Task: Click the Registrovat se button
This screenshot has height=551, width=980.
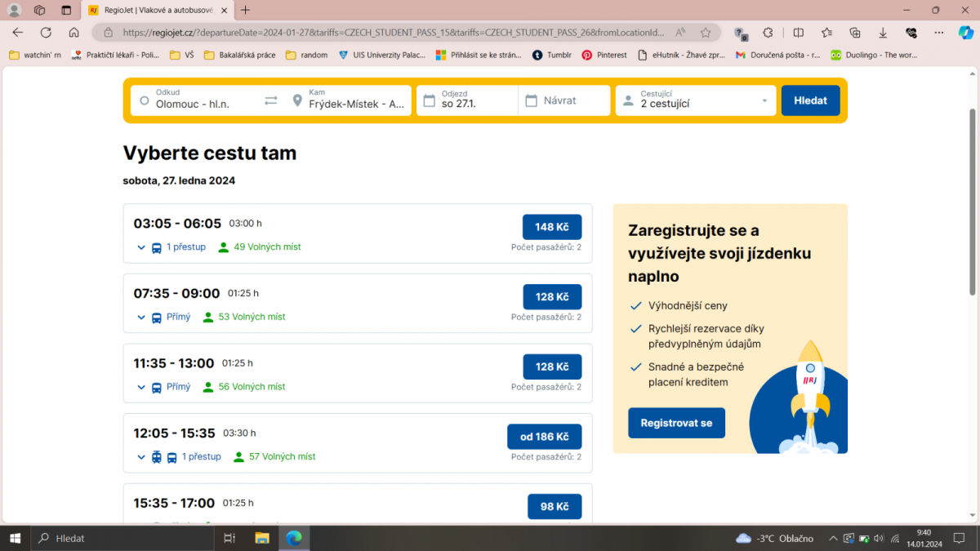Action: click(676, 423)
